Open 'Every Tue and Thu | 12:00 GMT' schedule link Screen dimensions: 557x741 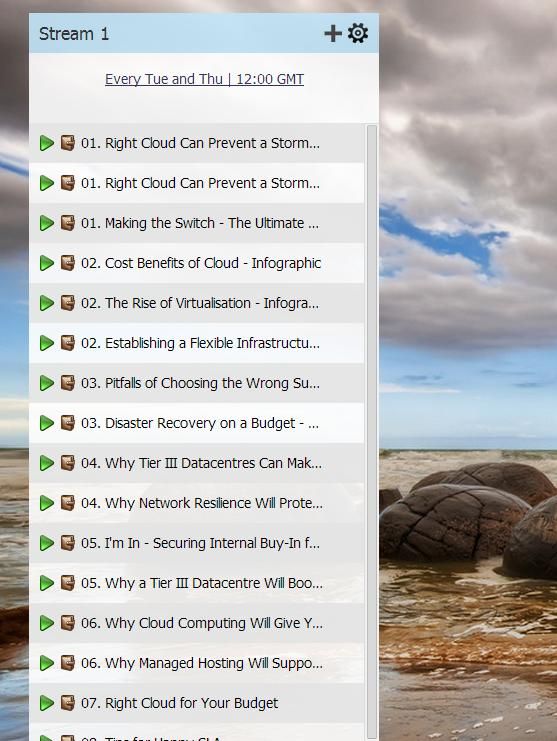(x=204, y=79)
